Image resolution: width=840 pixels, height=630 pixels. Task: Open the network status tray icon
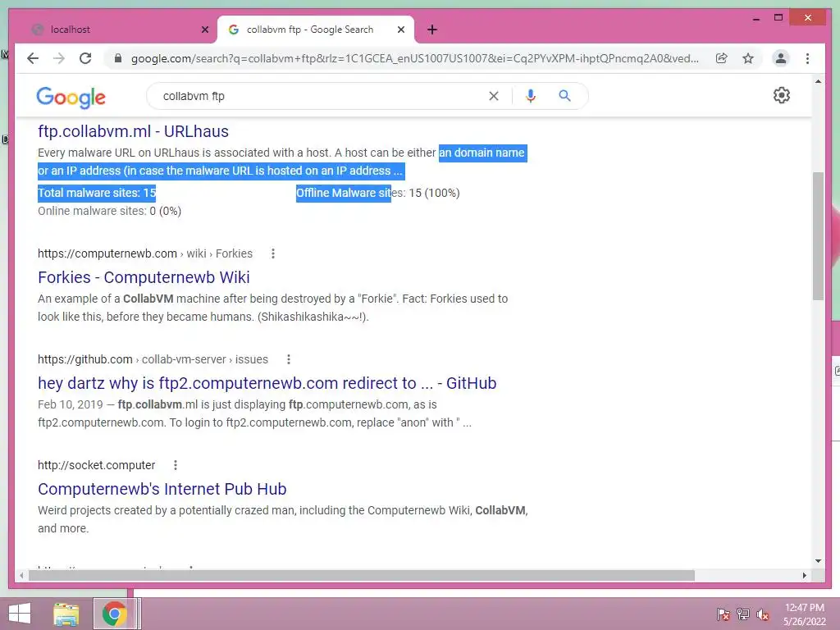click(743, 614)
